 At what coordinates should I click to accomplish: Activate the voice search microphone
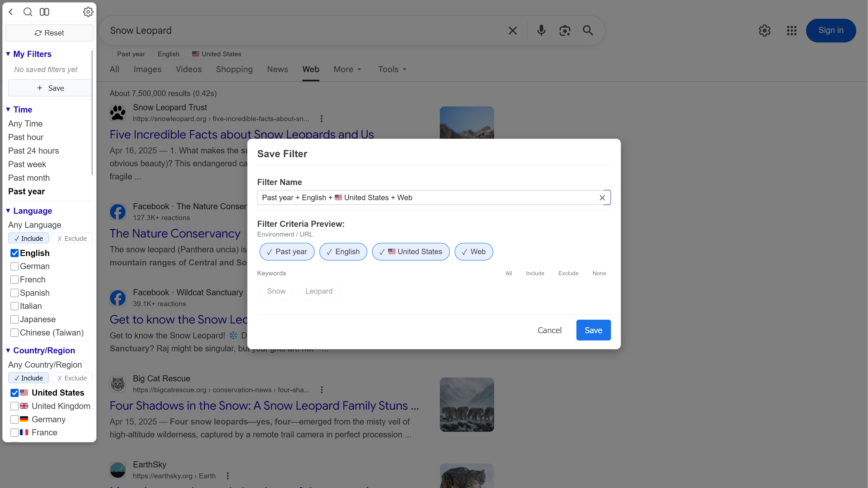pos(541,30)
